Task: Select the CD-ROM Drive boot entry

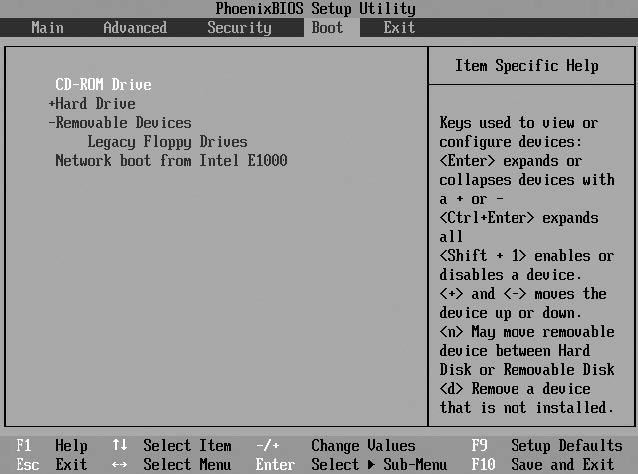Action: 103,85
